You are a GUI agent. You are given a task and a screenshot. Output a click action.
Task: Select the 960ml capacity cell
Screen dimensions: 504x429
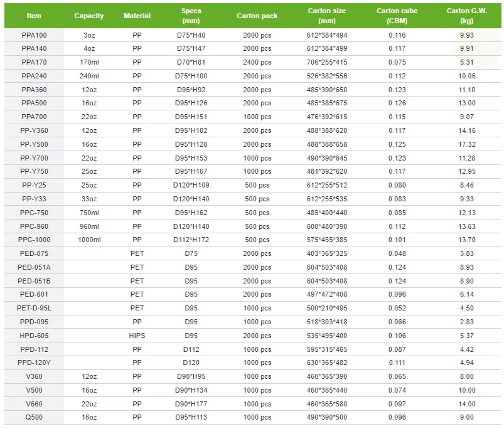pos(88,226)
